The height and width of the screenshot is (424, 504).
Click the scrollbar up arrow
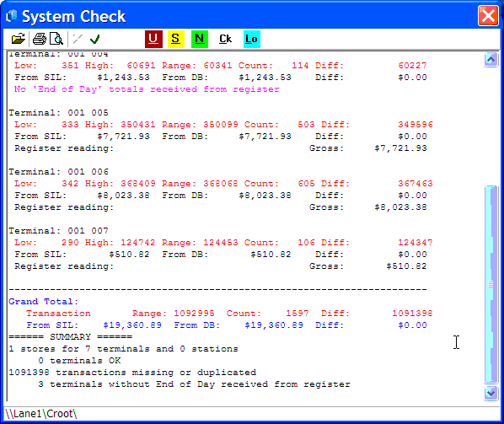tap(491, 60)
